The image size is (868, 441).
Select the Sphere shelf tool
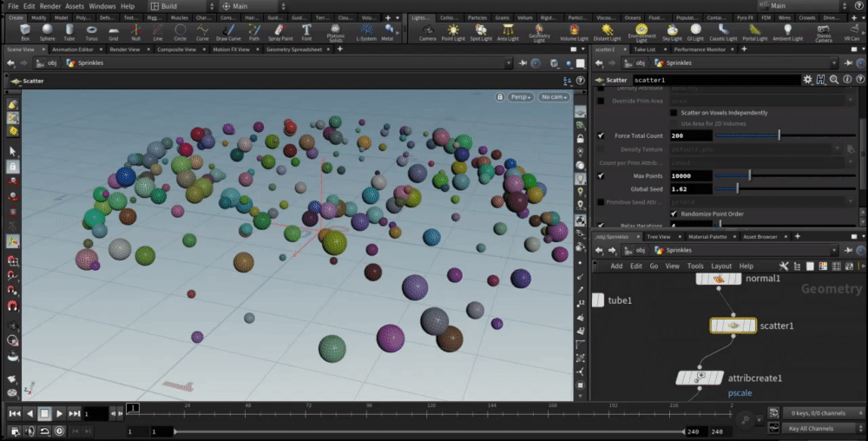pos(47,33)
